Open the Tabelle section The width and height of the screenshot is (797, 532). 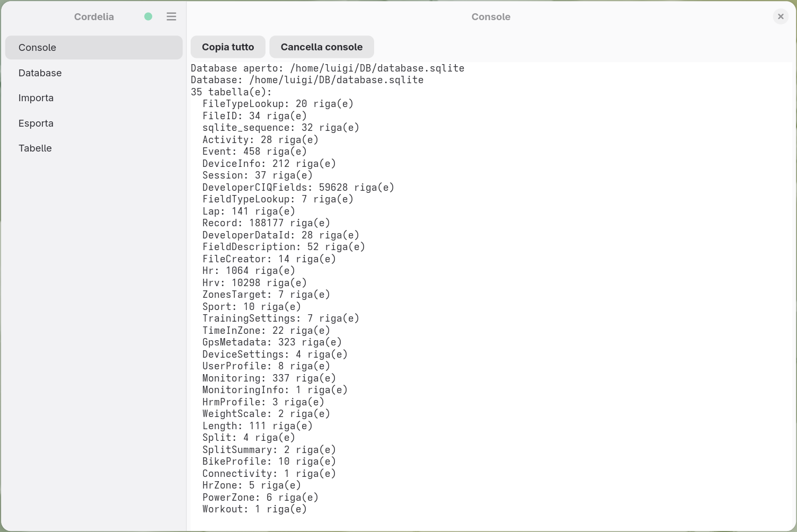click(x=94, y=148)
